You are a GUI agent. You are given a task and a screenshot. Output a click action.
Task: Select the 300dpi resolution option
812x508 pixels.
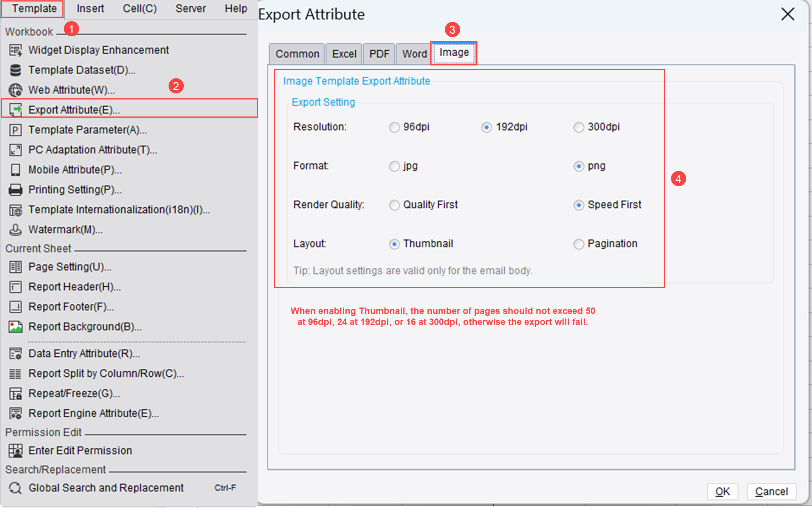pyautogui.click(x=579, y=127)
